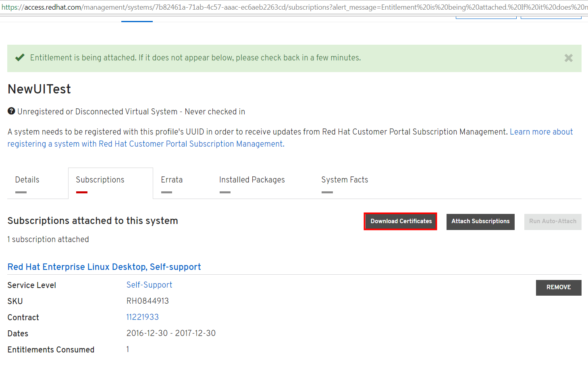This screenshot has height=373, width=588.
Task: Click the Attach Subscriptions button
Action: pos(480,222)
